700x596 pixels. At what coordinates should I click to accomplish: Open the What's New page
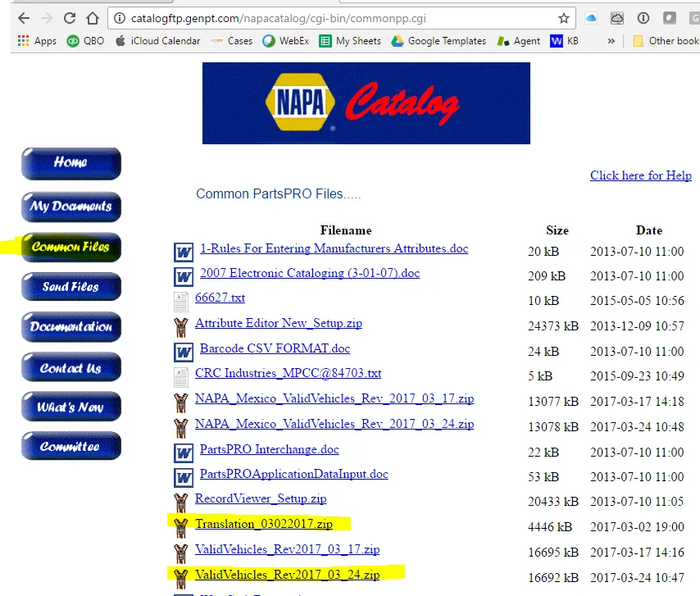(70, 407)
